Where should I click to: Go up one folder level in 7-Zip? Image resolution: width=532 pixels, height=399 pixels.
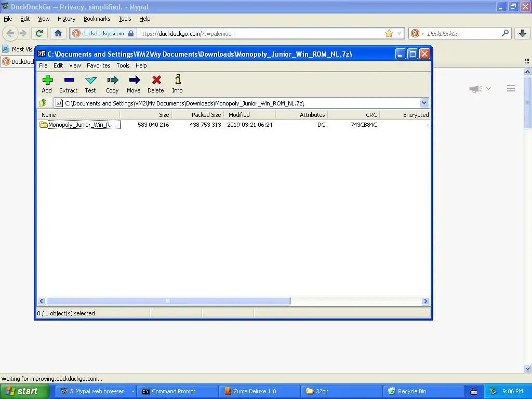44,102
